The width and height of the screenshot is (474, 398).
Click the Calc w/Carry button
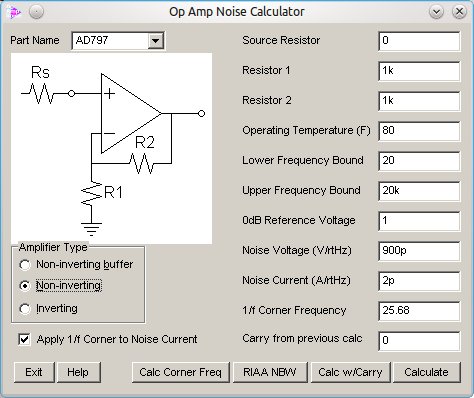tap(350, 372)
